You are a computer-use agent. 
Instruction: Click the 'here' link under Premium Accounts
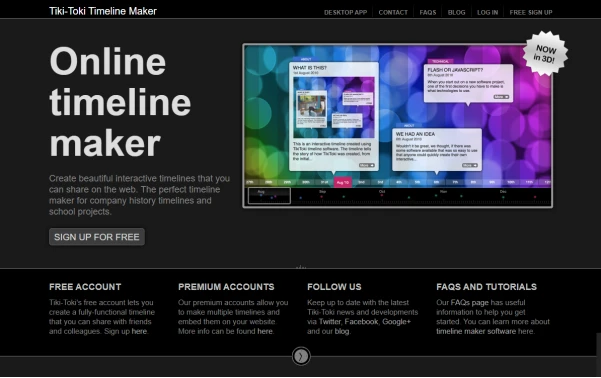(x=265, y=331)
